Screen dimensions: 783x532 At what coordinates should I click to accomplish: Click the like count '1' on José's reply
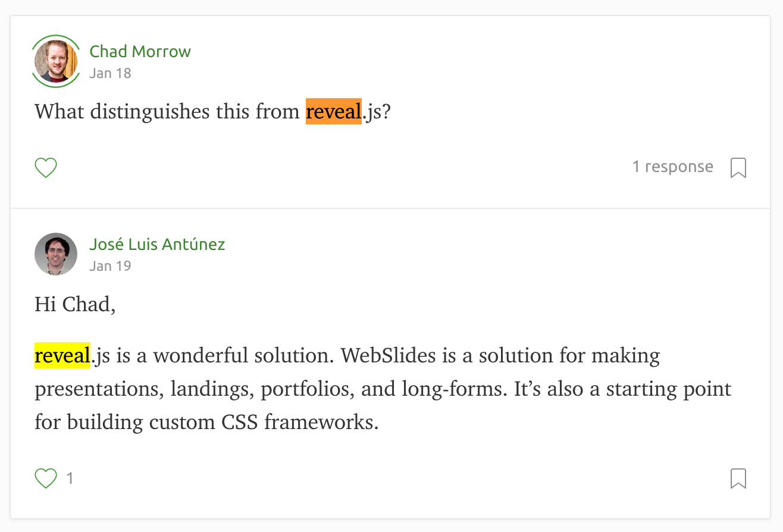click(70, 478)
